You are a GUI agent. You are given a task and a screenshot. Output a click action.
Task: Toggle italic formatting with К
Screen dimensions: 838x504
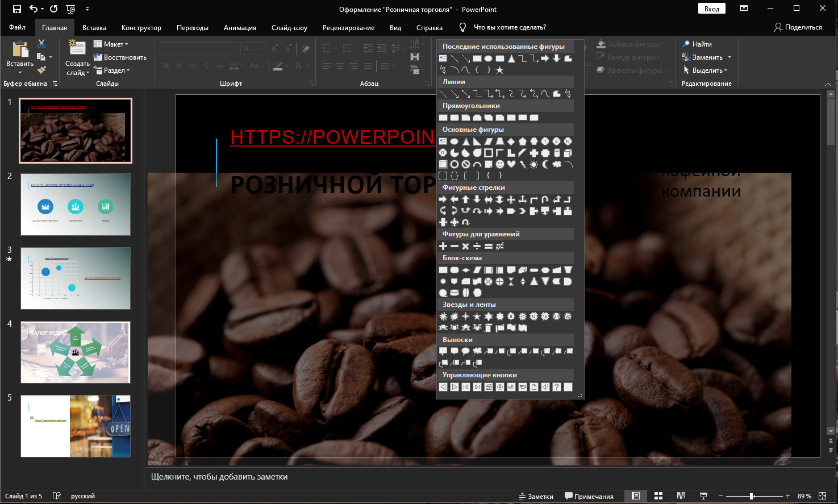point(178,66)
